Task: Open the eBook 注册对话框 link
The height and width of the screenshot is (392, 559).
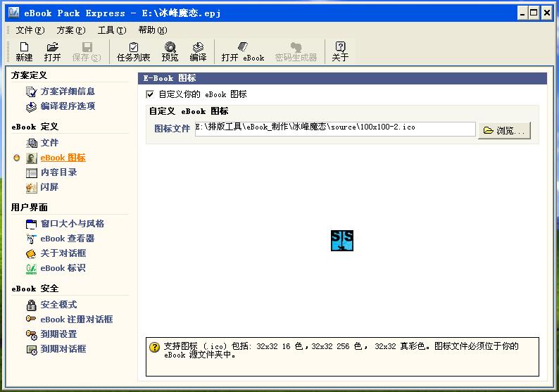Action: tap(77, 320)
